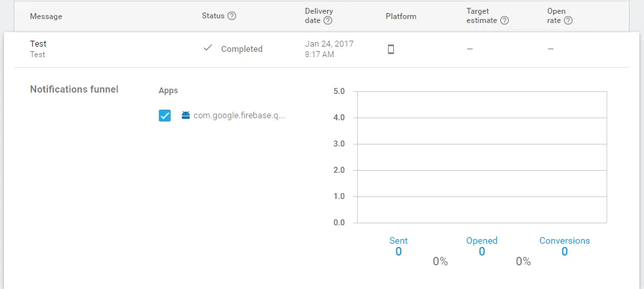The width and height of the screenshot is (644, 289).
Task: Uncheck the com.google.firebase app checkbox
Action: (165, 116)
